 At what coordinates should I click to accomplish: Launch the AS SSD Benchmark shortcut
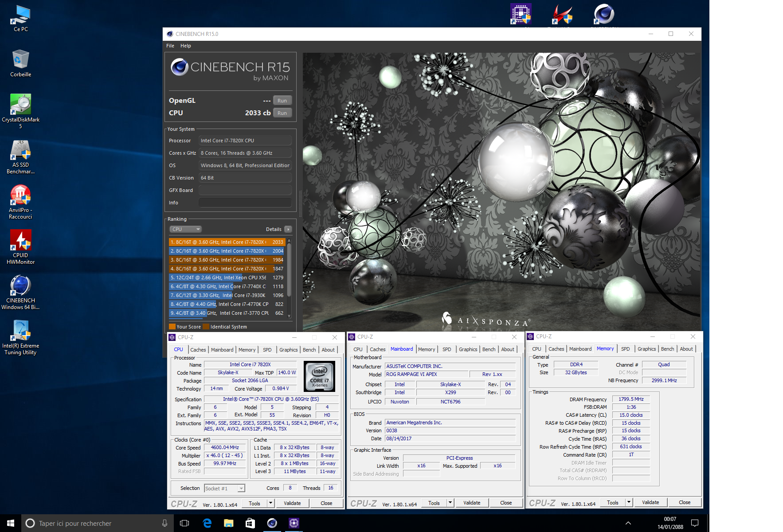tap(20, 157)
